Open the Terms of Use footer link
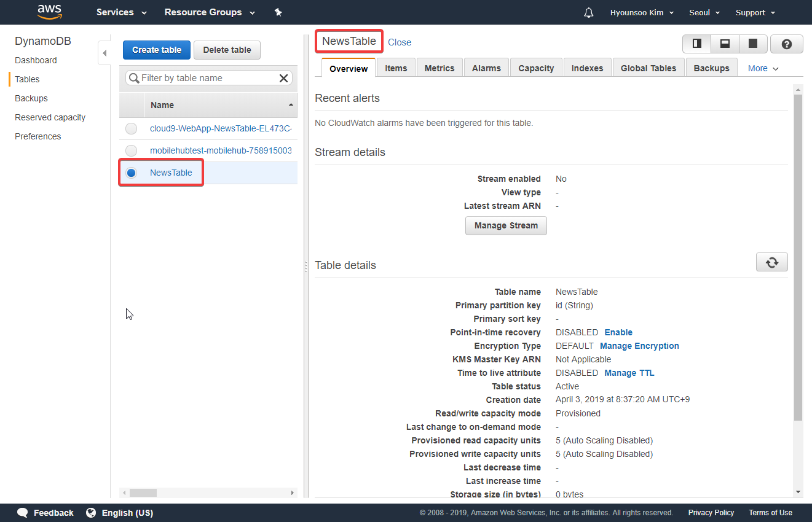This screenshot has width=812, height=522. coord(770,513)
